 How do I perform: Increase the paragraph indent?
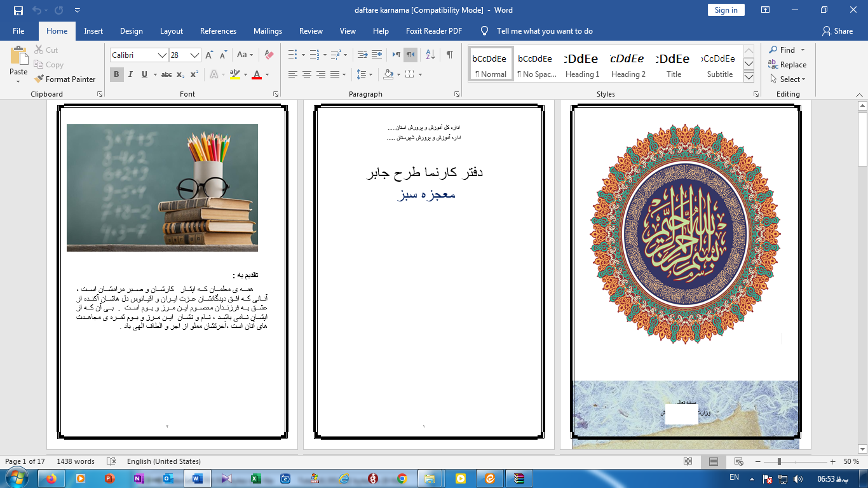(x=377, y=55)
